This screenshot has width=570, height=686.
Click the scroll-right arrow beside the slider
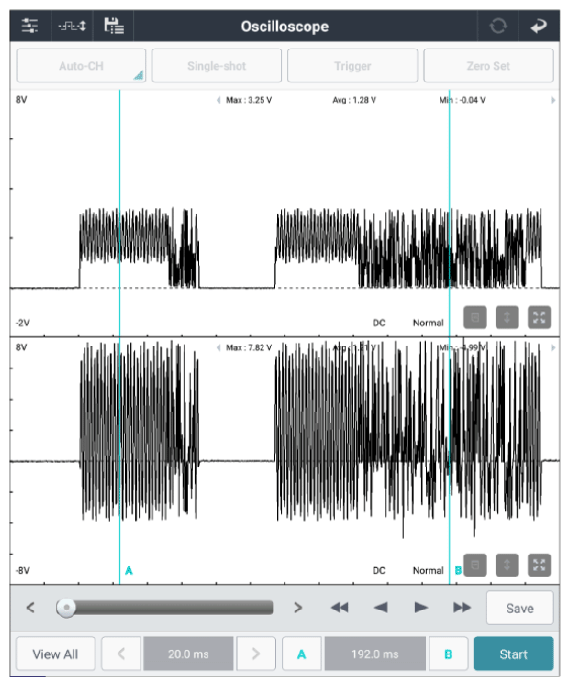pyautogui.click(x=298, y=607)
